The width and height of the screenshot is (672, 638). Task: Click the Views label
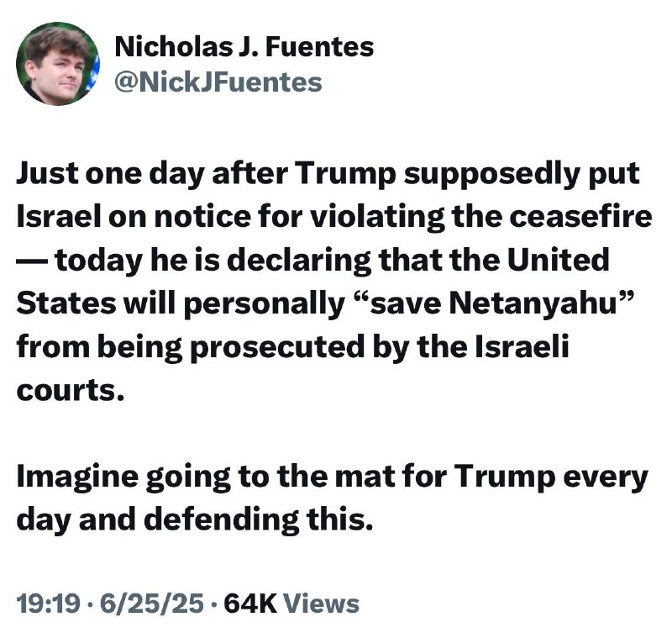(x=322, y=604)
